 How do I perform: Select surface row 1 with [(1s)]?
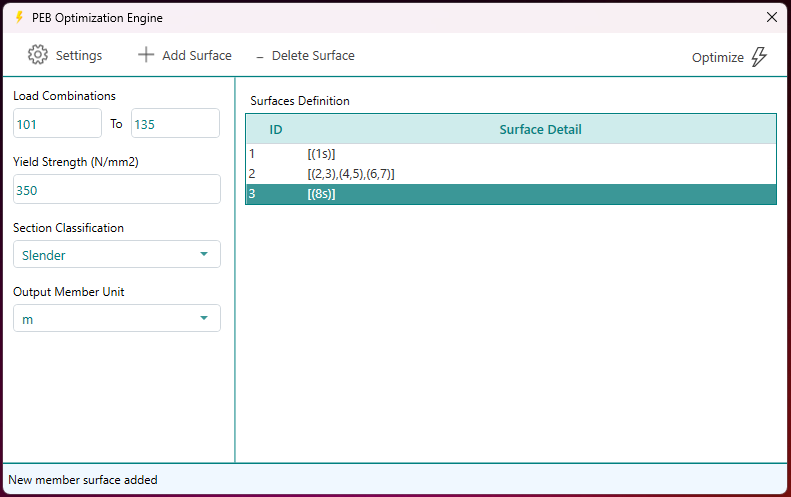click(320, 154)
